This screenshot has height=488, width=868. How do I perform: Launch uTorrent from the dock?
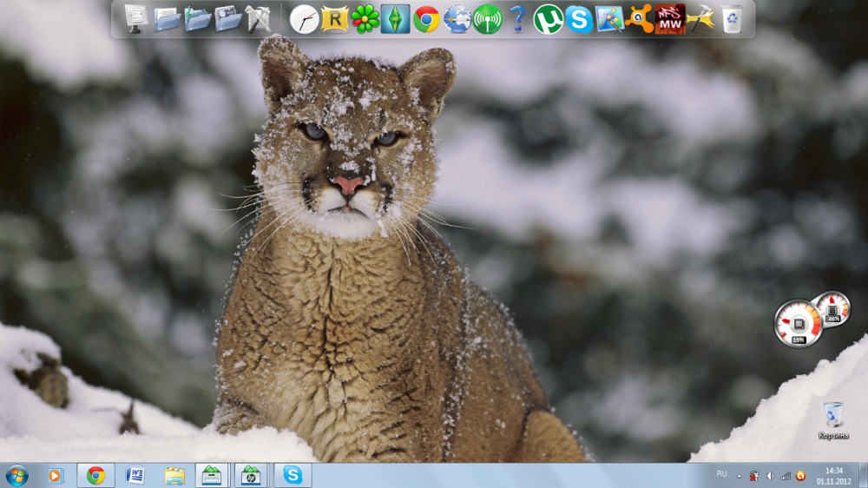click(548, 19)
